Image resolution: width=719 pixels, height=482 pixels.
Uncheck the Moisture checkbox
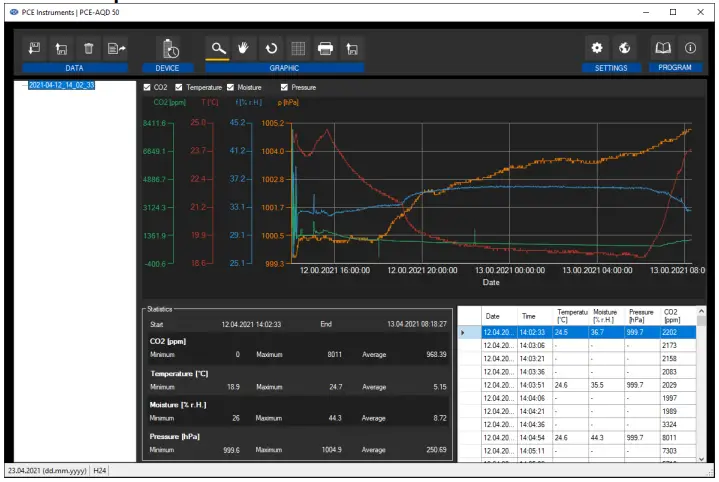tap(230, 87)
